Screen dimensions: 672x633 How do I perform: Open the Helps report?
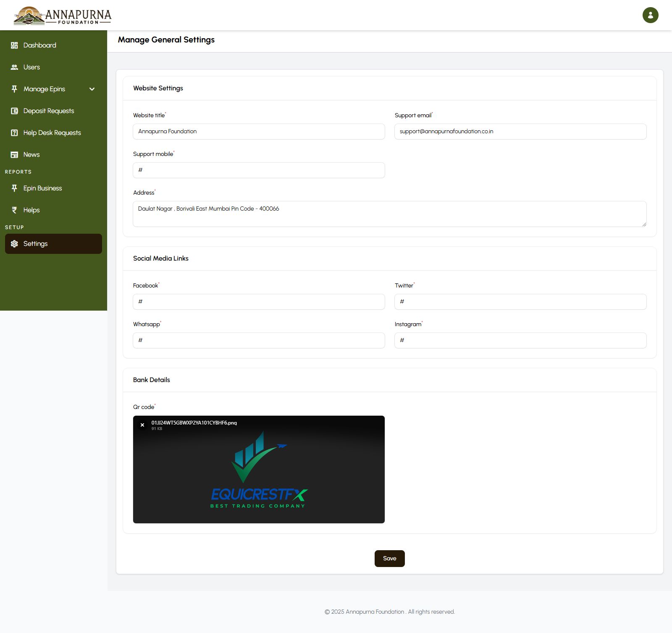click(53, 210)
